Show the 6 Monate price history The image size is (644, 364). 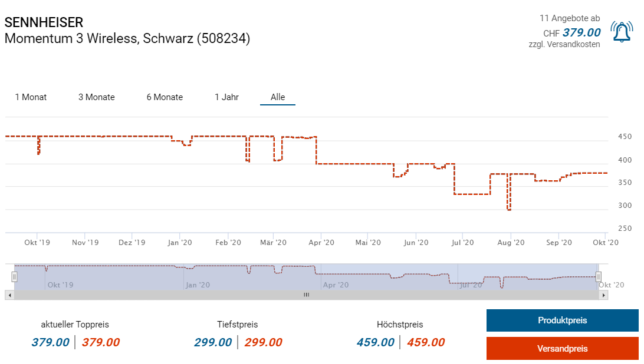tap(165, 97)
